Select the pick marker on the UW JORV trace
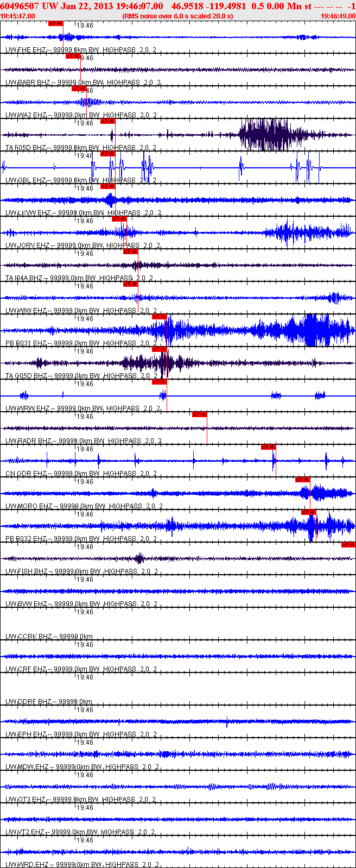Image resolution: width=356 pixels, height=868 pixels. tap(119, 219)
